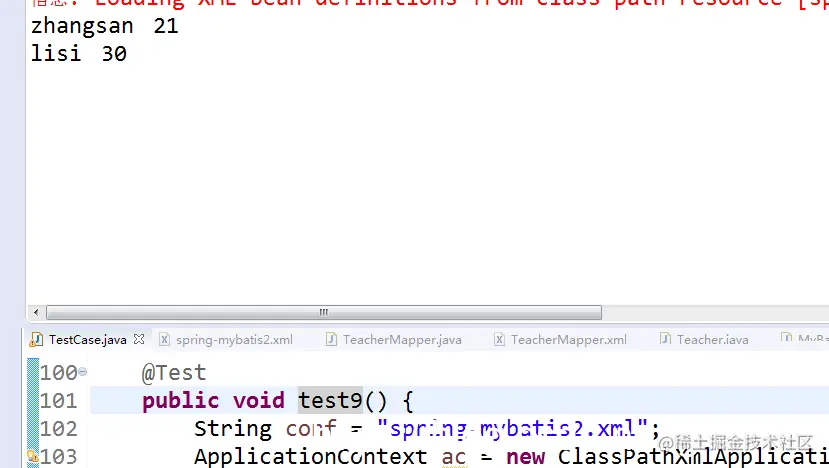Click the "spring-mybatis2.xml" string literal
Viewport: 829px width, 468px height.
click(x=513, y=428)
